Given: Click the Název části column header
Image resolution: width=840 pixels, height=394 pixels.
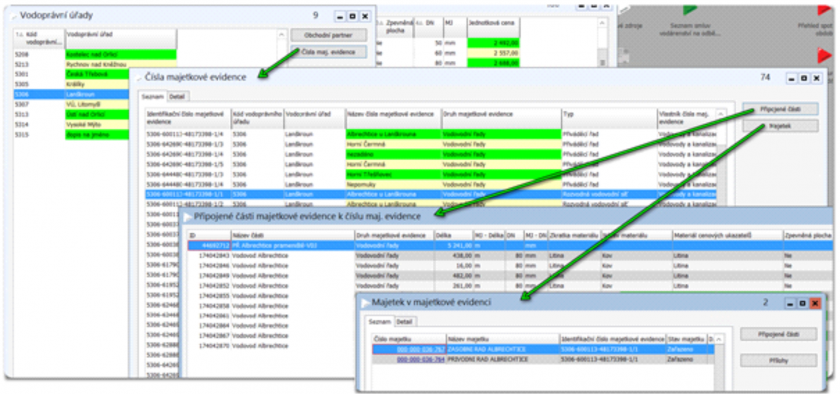Looking at the screenshot, I should click(x=292, y=235).
